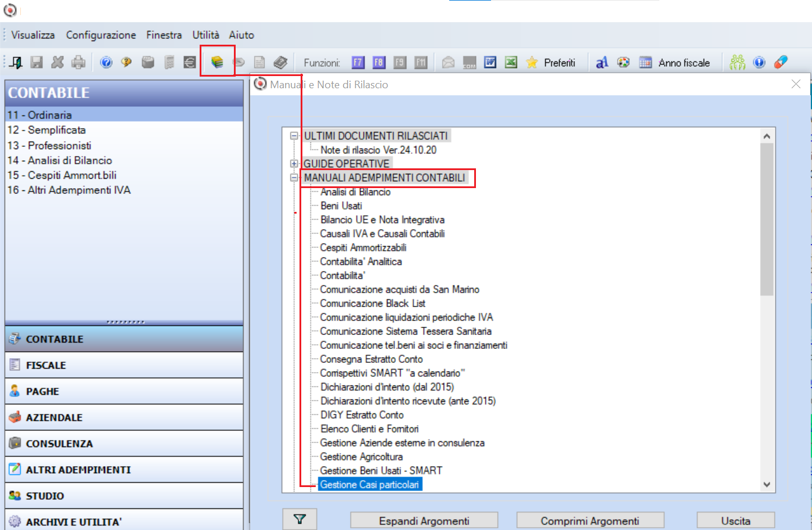
Task: Select the CONSULENZA sidebar section
Action: (x=124, y=444)
